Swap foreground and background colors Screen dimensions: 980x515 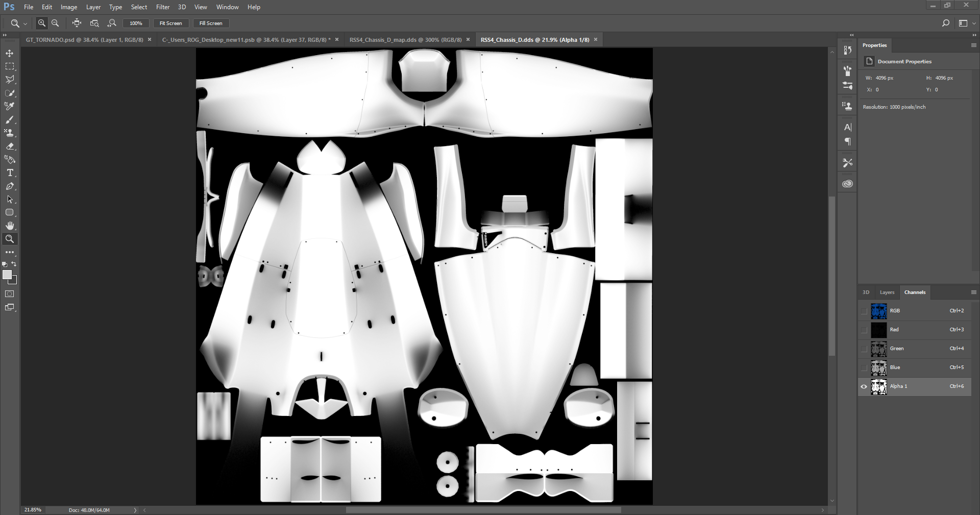coord(14,264)
